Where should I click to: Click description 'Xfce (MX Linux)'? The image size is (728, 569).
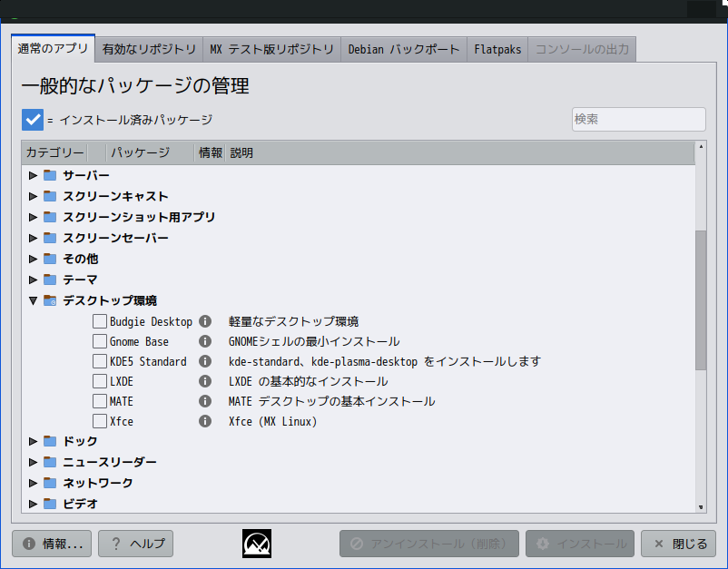[x=273, y=421]
